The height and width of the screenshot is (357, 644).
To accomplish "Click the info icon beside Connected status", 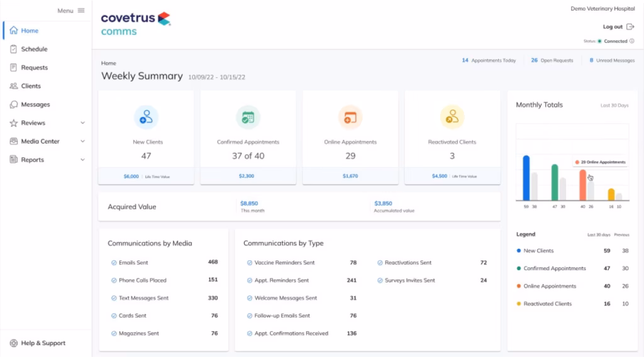I will point(632,41).
